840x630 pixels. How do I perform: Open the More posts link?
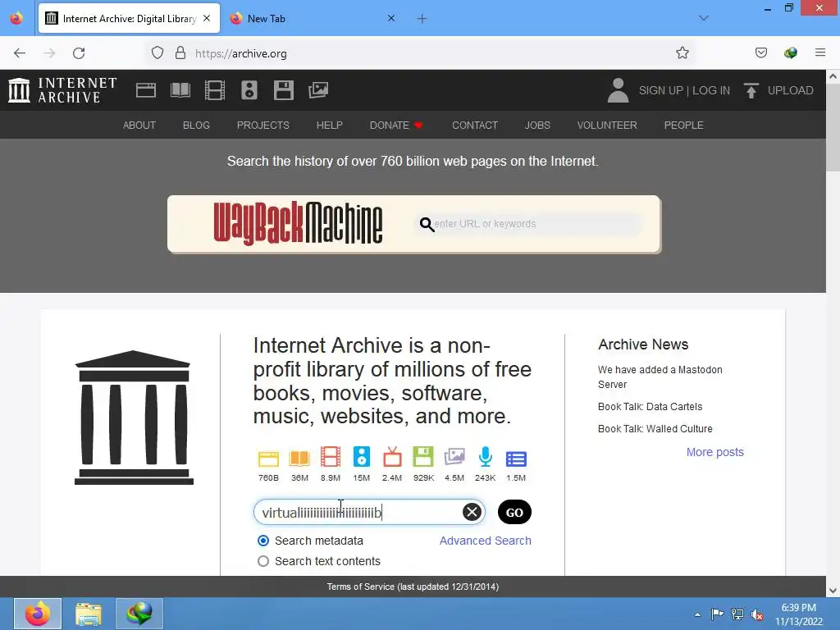pos(715,452)
